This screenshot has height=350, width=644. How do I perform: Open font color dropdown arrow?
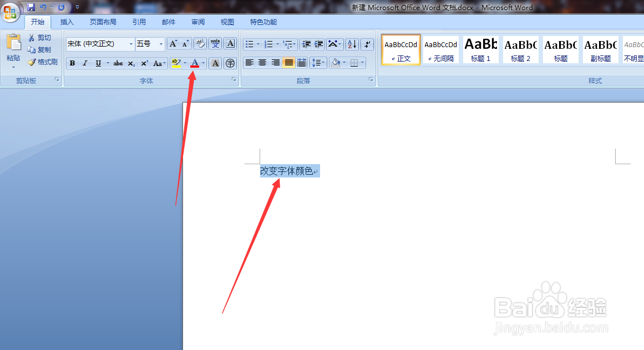(x=204, y=63)
